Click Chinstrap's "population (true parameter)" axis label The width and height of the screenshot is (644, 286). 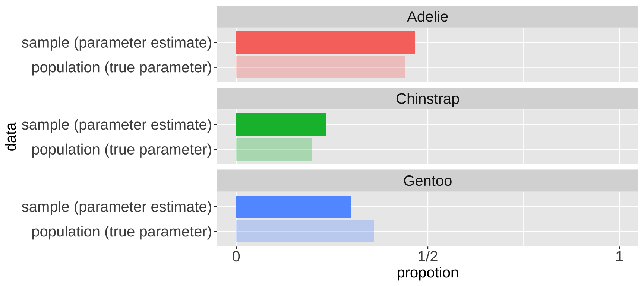[x=121, y=150]
